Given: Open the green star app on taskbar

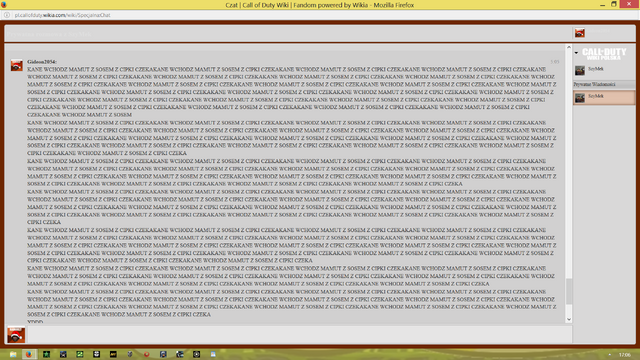Looking at the screenshot, I should pos(46,354).
